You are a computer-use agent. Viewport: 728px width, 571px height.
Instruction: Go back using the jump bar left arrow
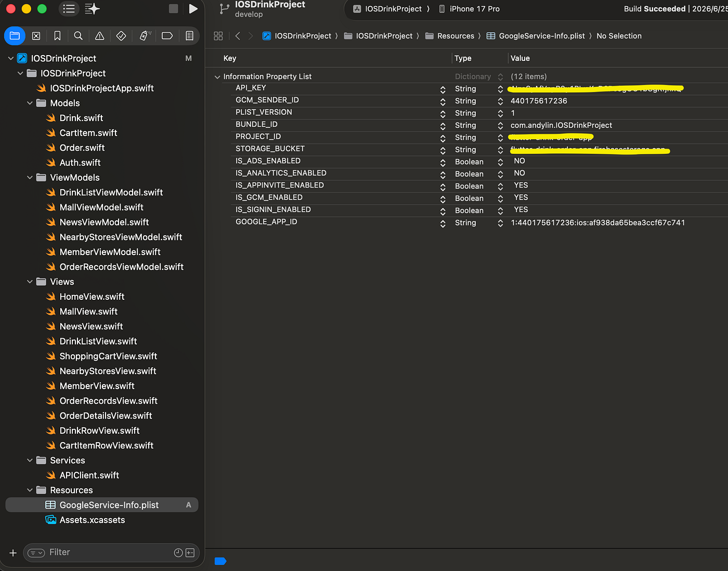pyautogui.click(x=238, y=36)
